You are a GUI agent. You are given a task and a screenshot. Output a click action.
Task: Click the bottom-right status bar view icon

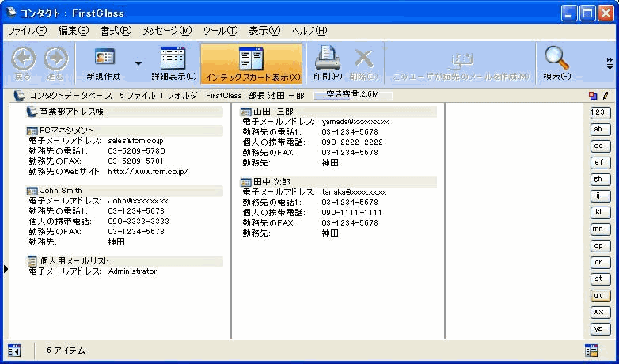tap(591, 350)
